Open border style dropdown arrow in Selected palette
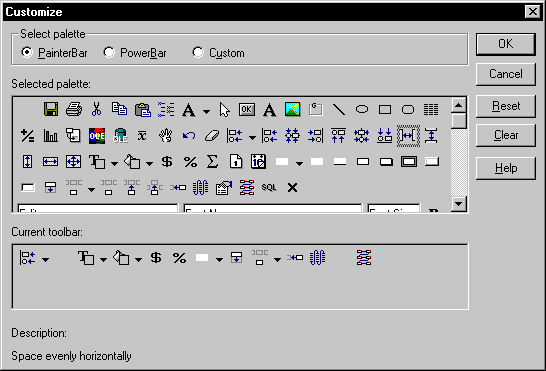 pyautogui.click(x=299, y=163)
